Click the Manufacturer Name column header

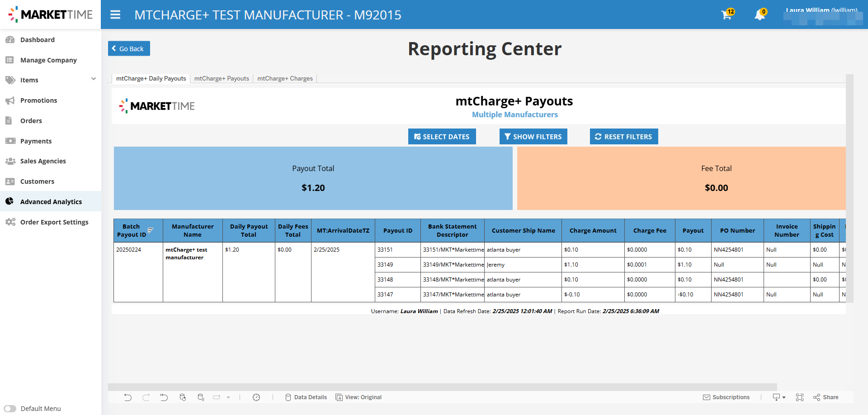pyautogui.click(x=193, y=230)
